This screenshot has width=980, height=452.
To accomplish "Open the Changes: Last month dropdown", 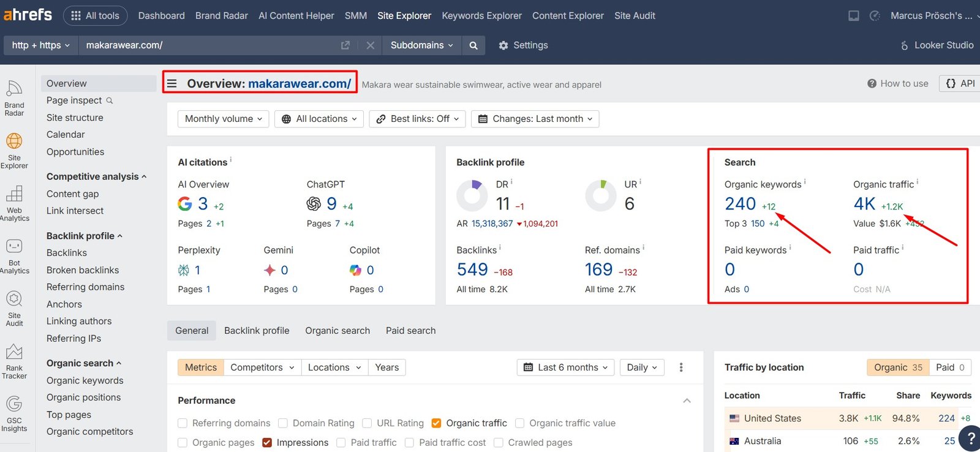I will tap(535, 119).
